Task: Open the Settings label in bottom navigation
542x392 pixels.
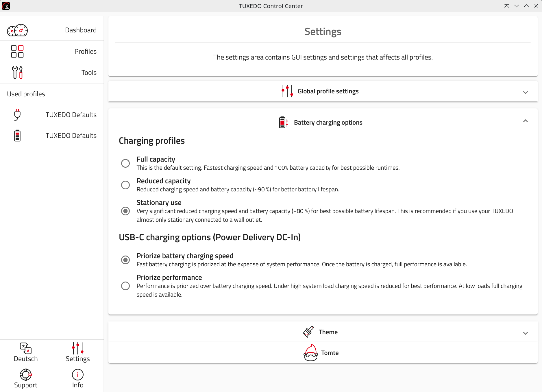Action: pyautogui.click(x=78, y=359)
